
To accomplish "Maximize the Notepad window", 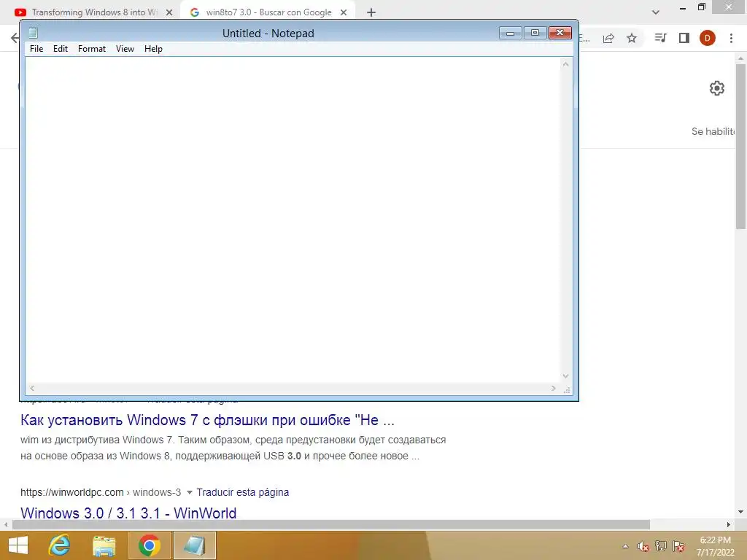I will tap(535, 33).
